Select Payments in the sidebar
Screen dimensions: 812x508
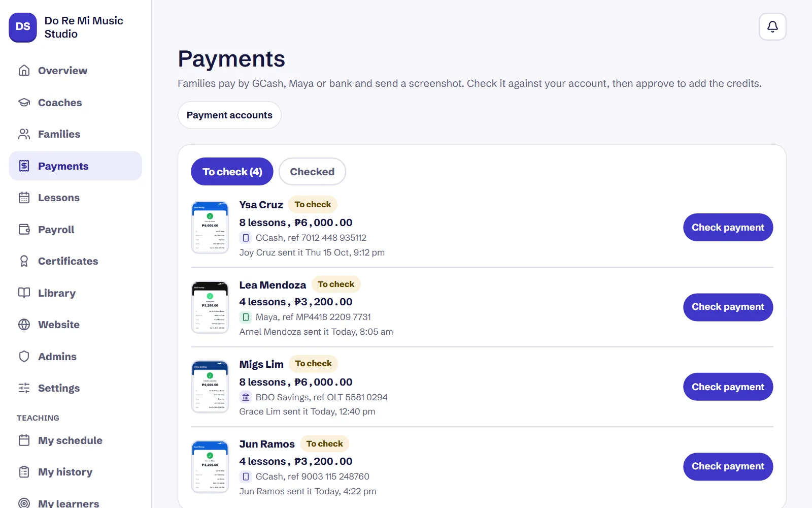pos(76,166)
